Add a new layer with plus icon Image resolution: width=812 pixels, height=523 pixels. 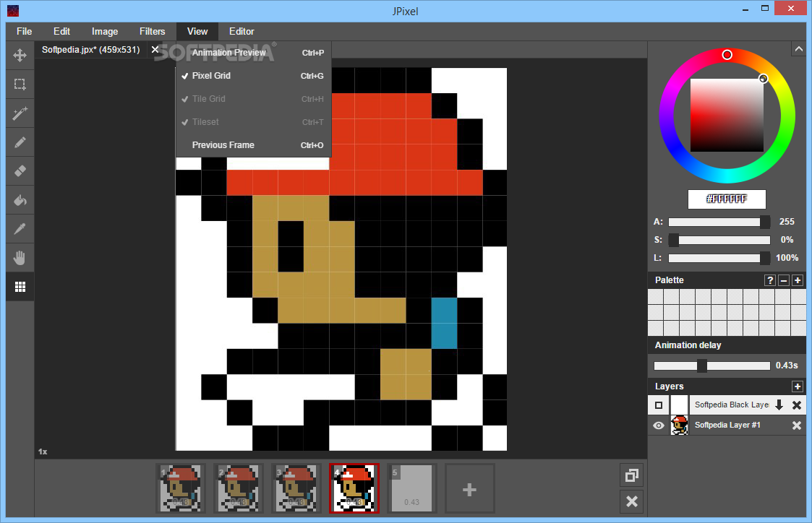point(798,386)
